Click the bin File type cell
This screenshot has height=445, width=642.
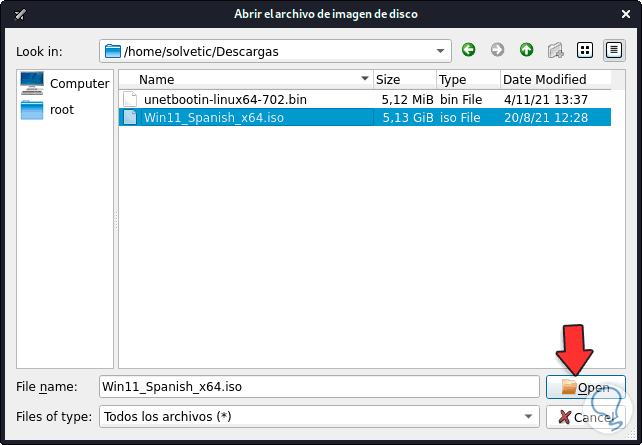(x=461, y=99)
